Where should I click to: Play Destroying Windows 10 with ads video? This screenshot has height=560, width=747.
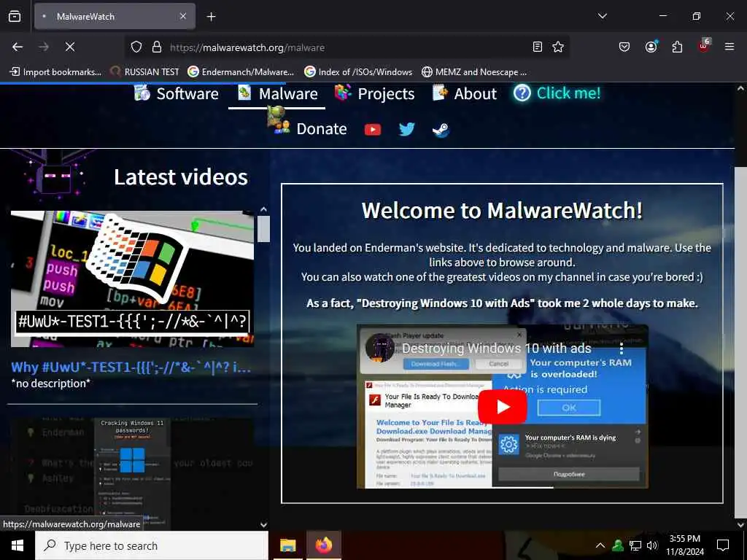click(x=502, y=407)
